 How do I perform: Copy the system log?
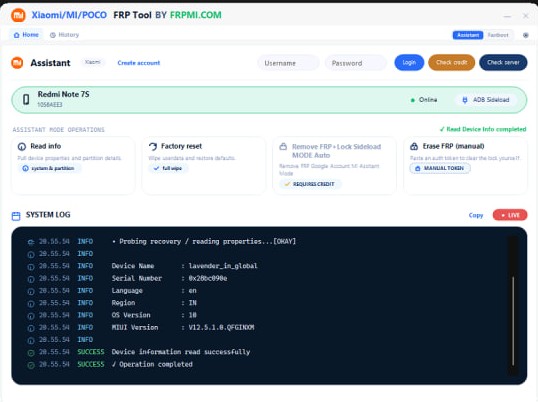point(476,215)
